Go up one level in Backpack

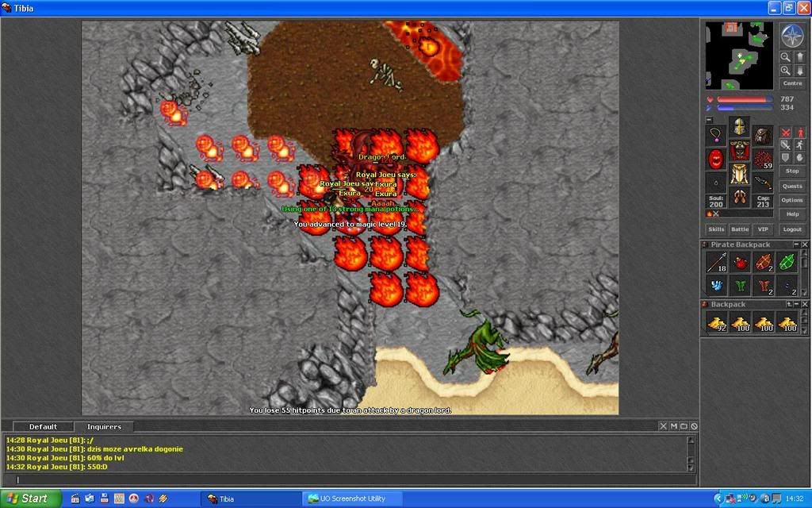click(x=789, y=304)
